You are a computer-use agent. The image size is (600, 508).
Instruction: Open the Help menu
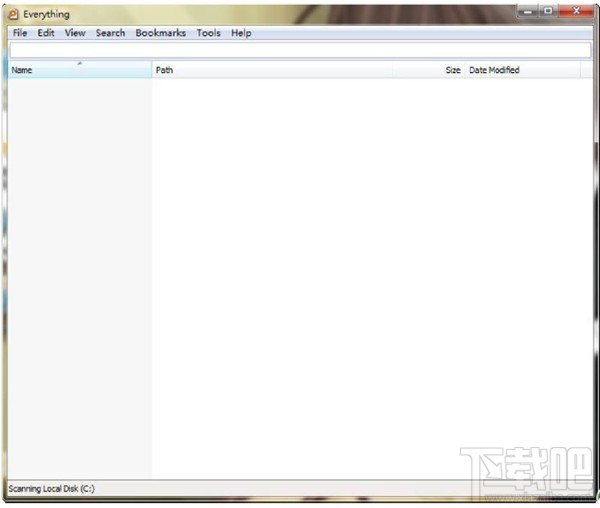241,33
